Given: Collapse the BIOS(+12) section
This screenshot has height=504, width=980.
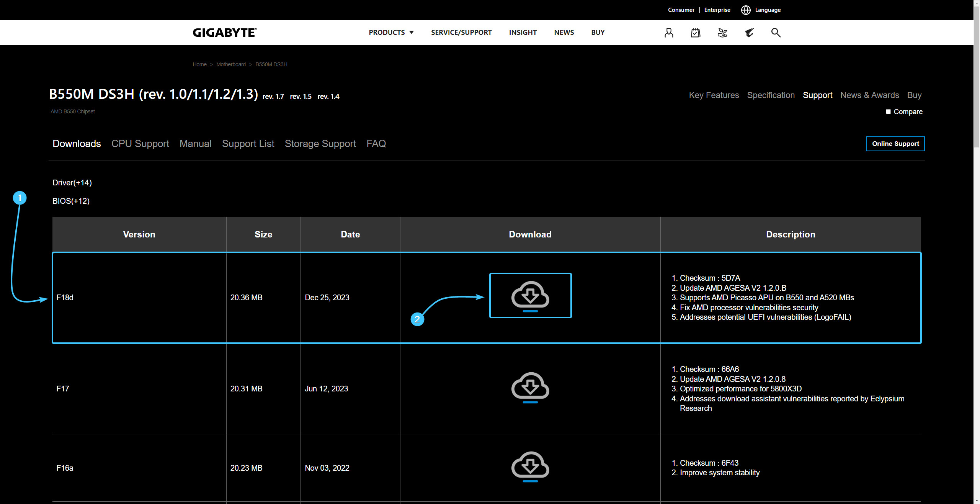Looking at the screenshot, I should tap(71, 201).
